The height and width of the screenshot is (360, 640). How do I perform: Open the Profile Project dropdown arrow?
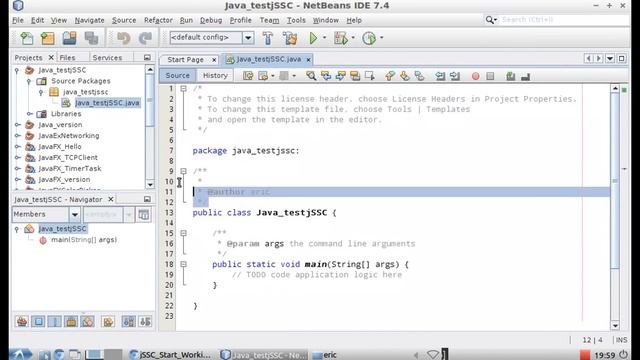pyautogui.click(x=382, y=38)
